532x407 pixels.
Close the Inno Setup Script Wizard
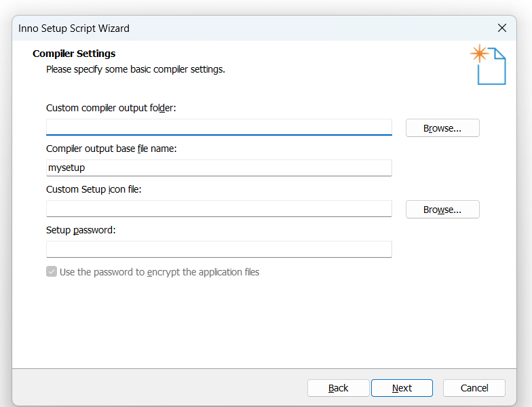(502, 28)
